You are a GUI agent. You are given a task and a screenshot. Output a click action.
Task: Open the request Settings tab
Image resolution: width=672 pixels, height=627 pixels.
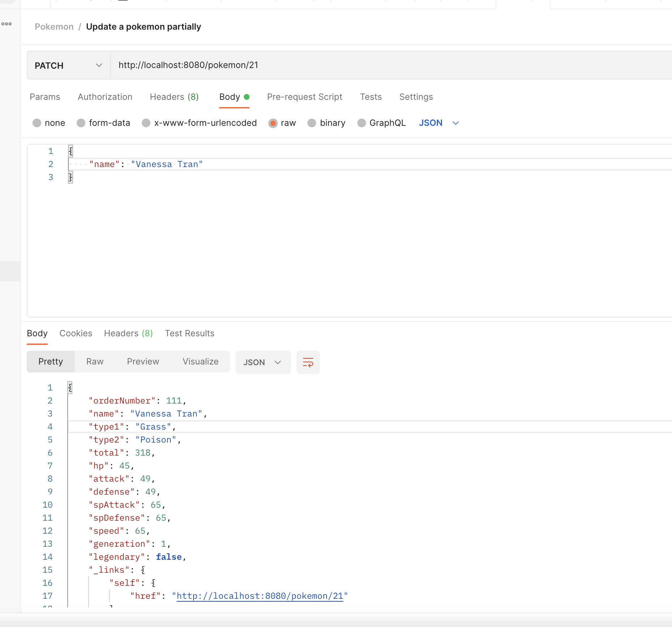click(416, 97)
